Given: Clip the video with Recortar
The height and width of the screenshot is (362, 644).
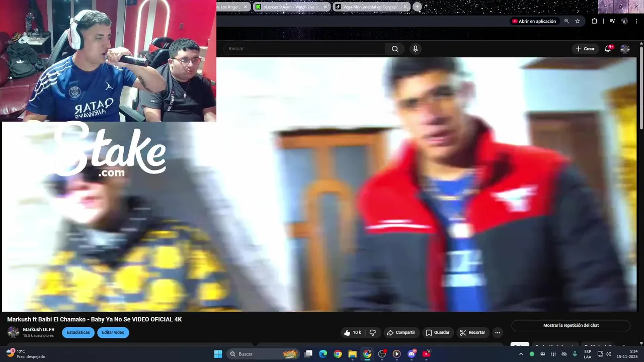Looking at the screenshot, I should [x=472, y=332].
